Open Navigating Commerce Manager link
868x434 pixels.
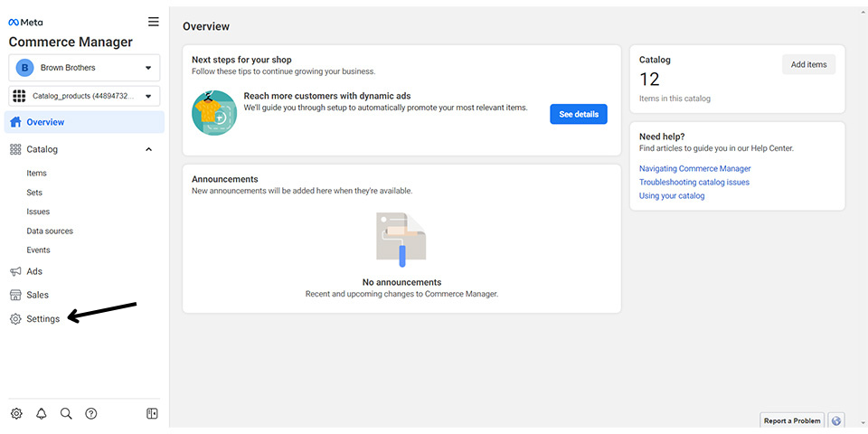[x=694, y=168]
